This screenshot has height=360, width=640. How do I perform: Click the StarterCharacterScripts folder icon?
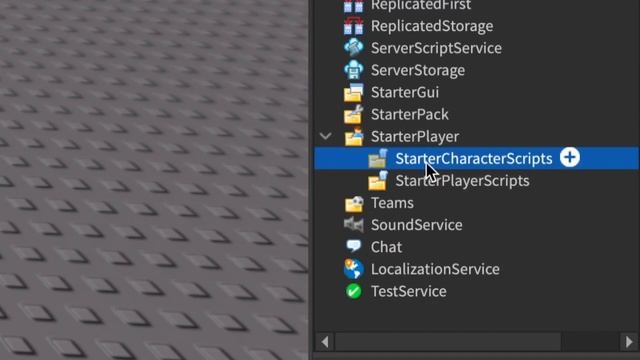pyautogui.click(x=378, y=158)
